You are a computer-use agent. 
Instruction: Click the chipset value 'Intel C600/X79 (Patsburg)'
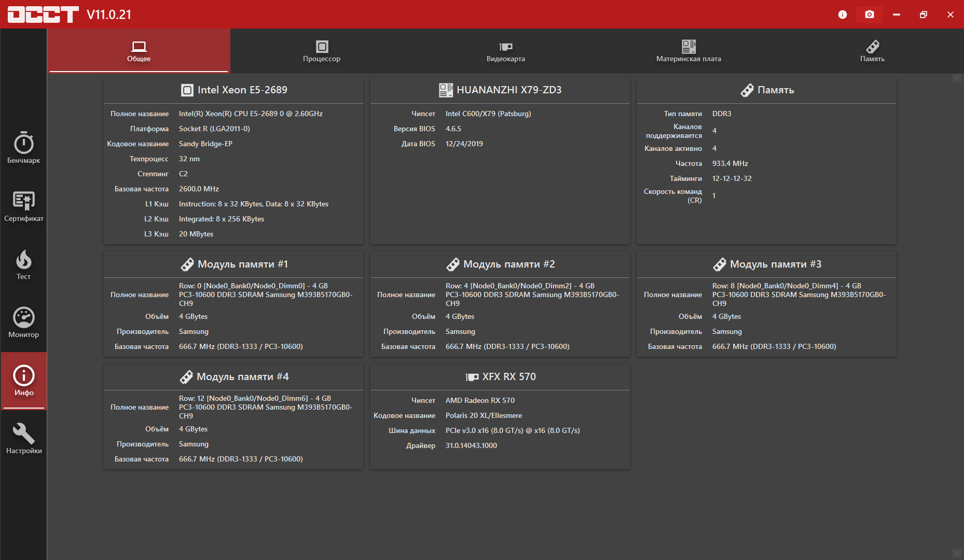pyautogui.click(x=488, y=114)
